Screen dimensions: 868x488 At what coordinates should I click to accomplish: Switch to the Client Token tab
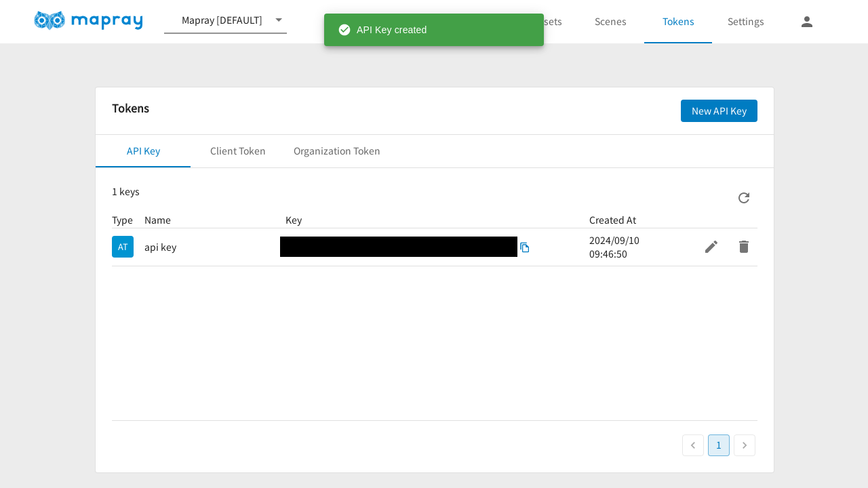pos(237,151)
